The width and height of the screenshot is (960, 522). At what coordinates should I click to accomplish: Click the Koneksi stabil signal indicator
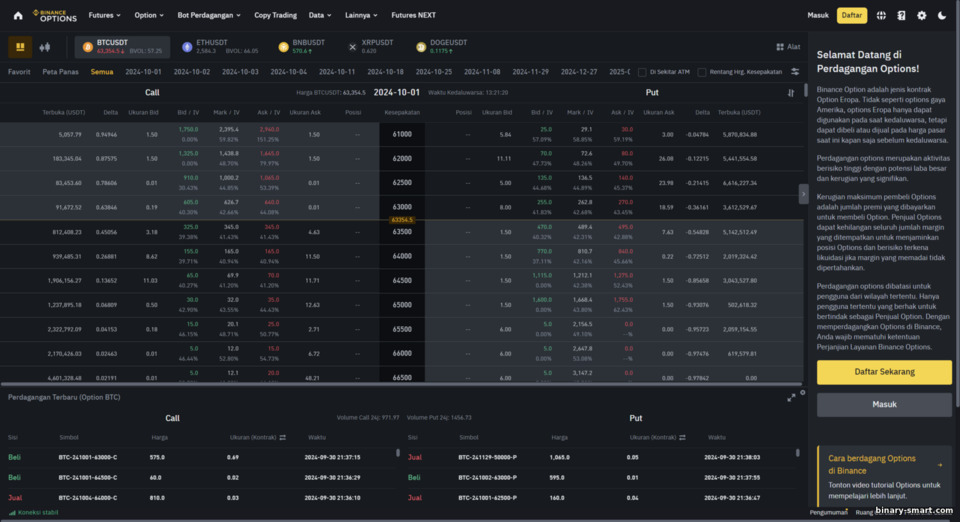(x=34, y=513)
